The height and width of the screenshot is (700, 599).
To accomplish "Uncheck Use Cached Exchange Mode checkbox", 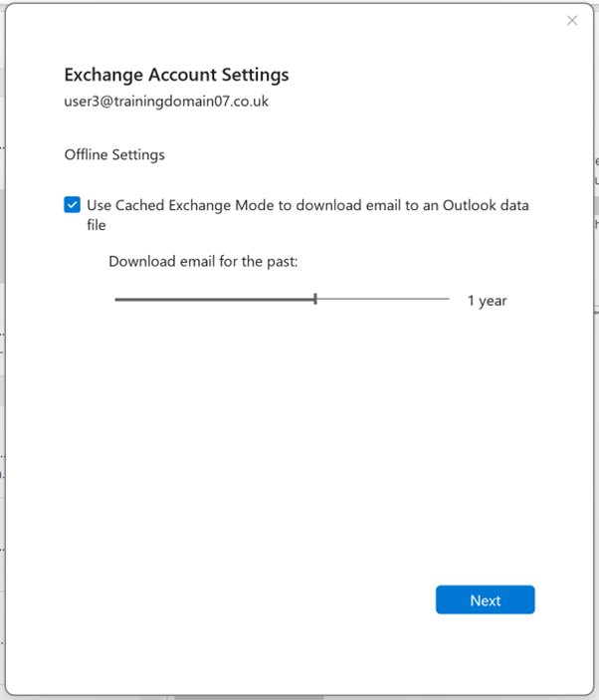I will click(x=73, y=205).
